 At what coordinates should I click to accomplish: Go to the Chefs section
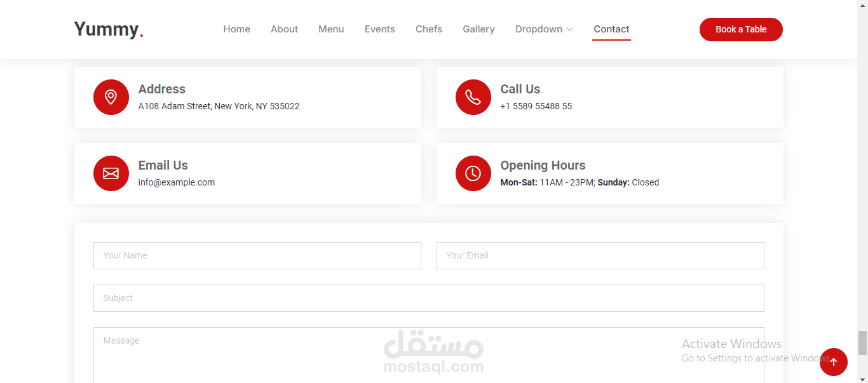click(429, 29)
